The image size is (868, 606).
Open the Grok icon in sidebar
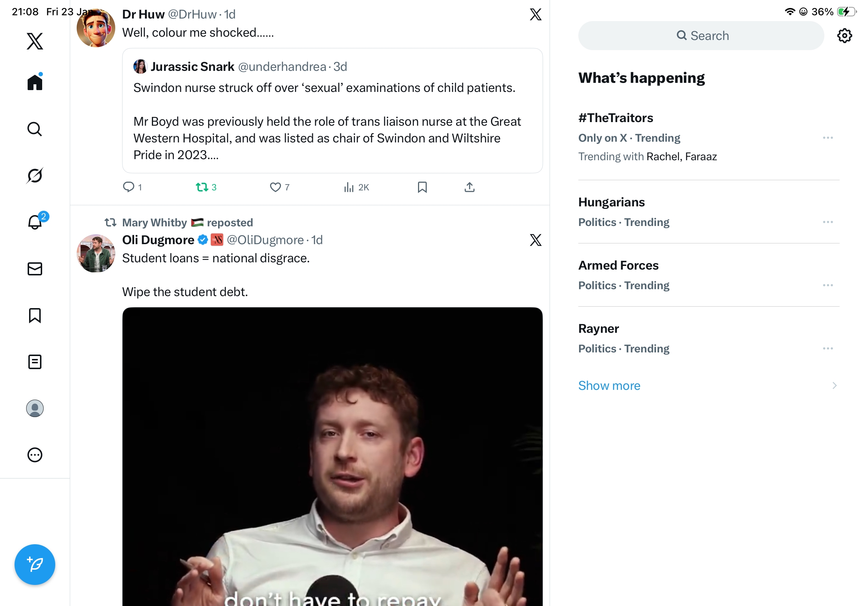(x=35, y=175)
